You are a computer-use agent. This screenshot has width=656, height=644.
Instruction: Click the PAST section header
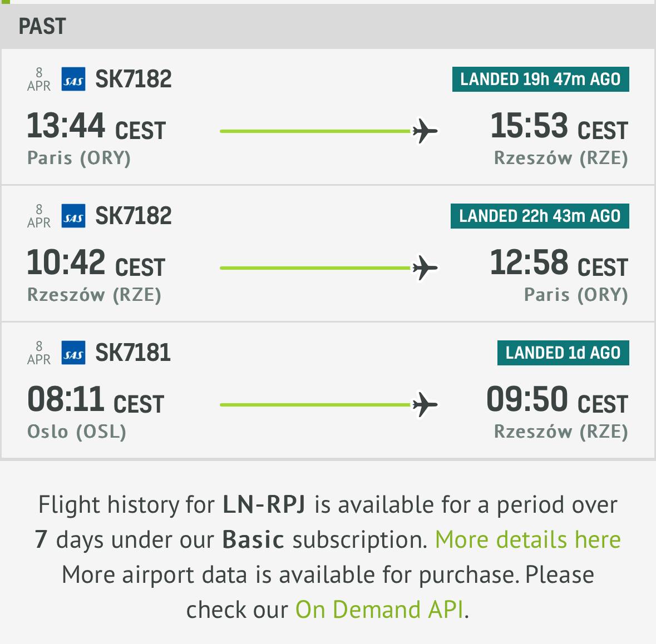pyautogui.click(x=42, y=27)
